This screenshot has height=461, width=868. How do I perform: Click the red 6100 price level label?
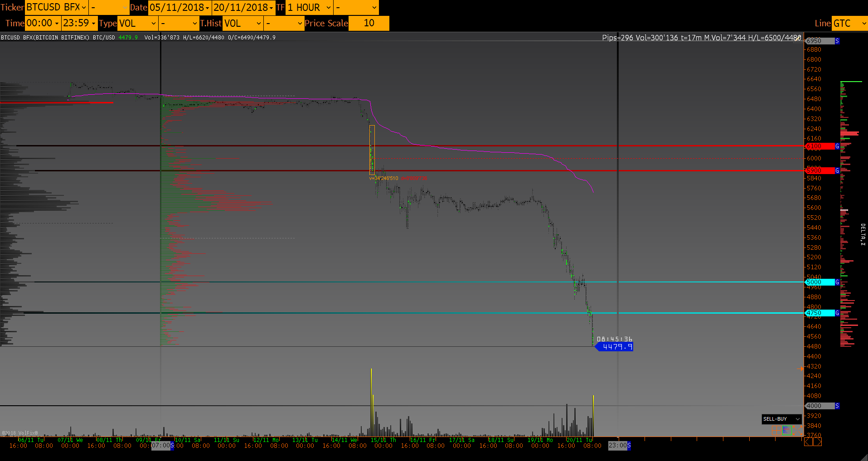point(820,146)
